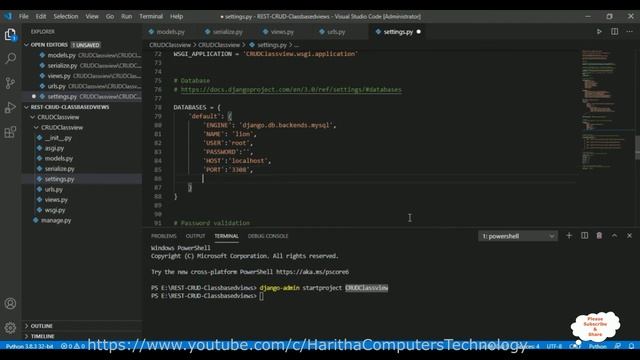Kill terminal with trash icon

click(599, 236)
